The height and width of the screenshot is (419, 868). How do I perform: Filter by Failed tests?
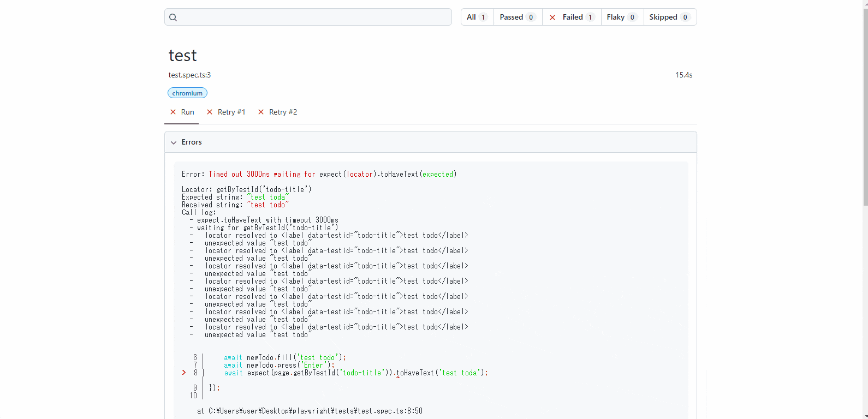(572, 17)
